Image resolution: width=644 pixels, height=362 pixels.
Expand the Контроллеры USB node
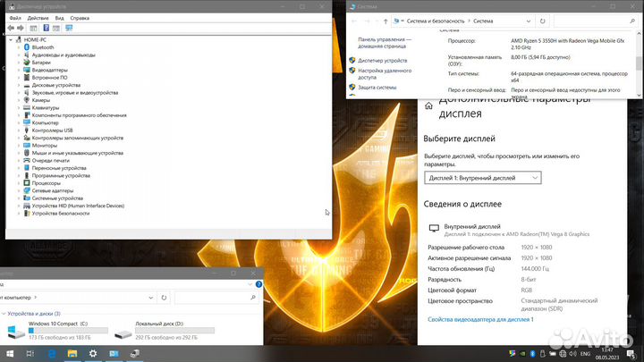click(x=19, y=130)
